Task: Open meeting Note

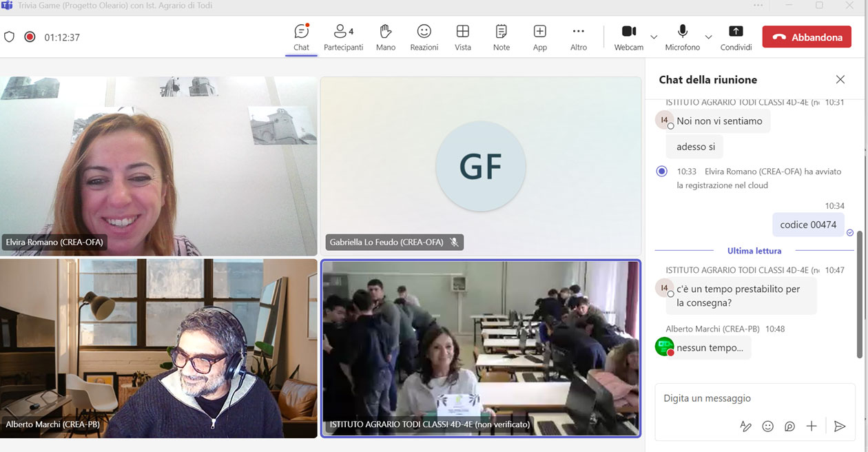Action: coord(502,37)
